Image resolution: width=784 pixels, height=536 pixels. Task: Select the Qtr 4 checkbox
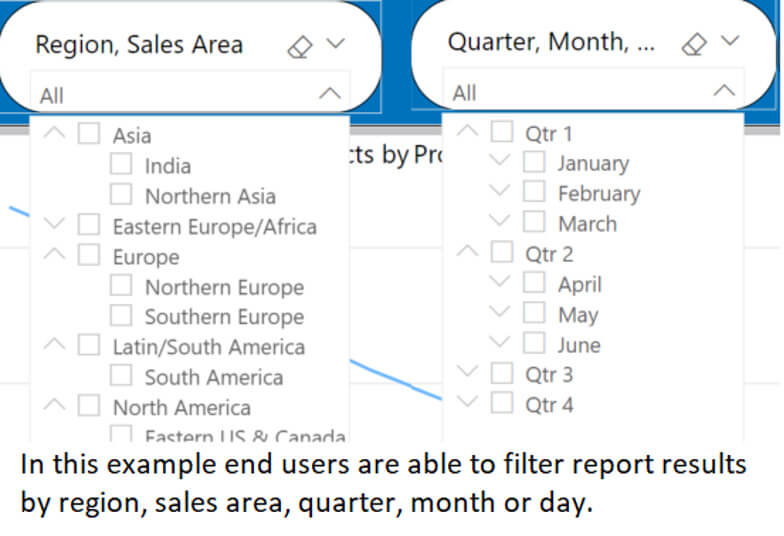tap(502, 402)
